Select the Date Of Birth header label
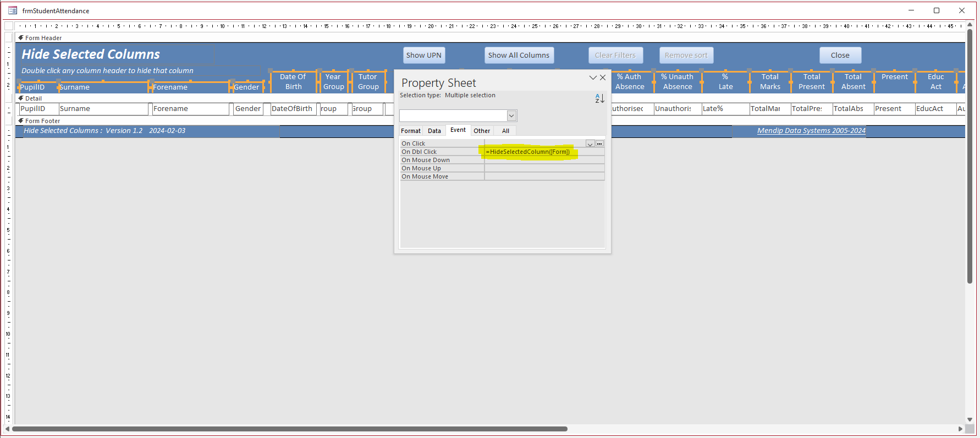Image resolution: width=980 pixels, height=438 pixels. pos(293,81)
